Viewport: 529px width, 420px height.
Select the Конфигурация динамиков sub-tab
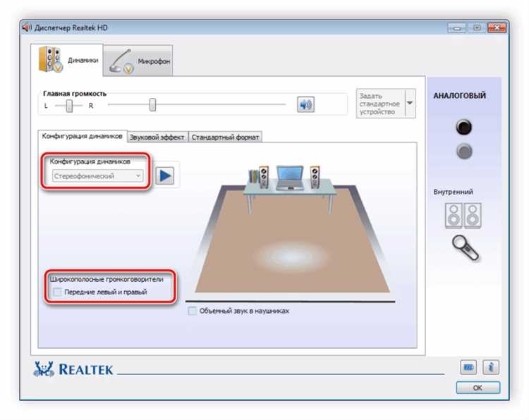coord(82,136)
